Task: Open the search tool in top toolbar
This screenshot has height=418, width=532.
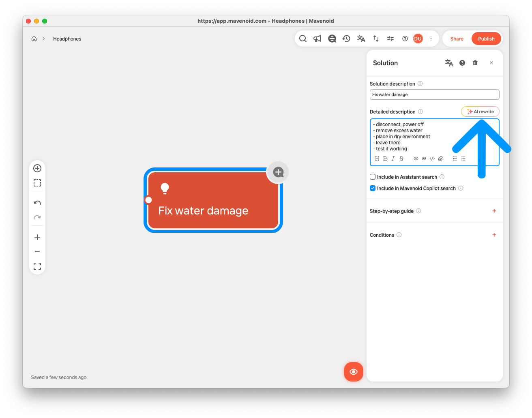Action: 303,39
